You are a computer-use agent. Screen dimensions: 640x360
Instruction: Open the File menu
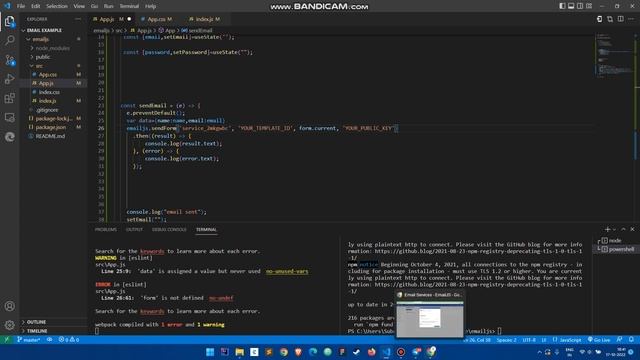click(21, 6)
